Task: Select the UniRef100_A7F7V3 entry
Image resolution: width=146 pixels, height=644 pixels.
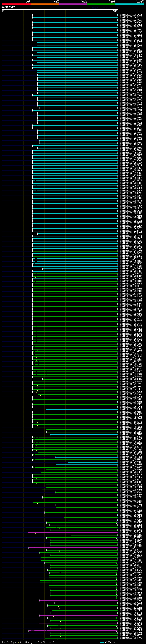Action: (x=131, y=575)
